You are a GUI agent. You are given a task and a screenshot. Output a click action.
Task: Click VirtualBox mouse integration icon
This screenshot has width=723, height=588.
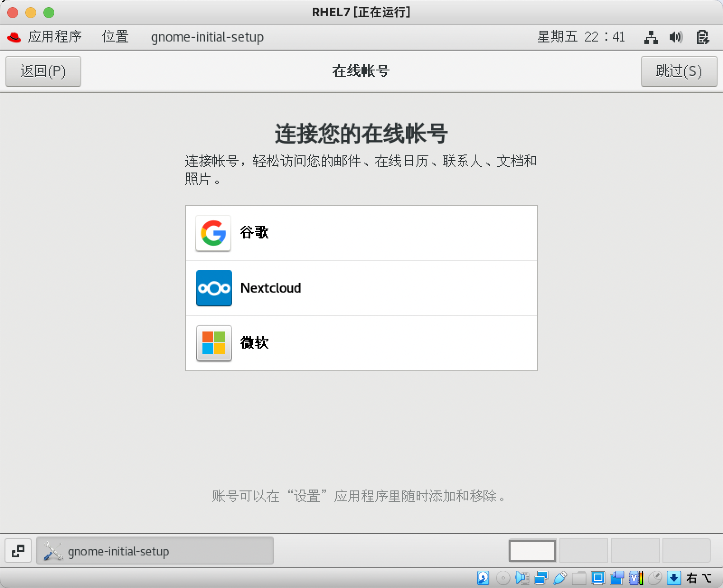[655, 578]
